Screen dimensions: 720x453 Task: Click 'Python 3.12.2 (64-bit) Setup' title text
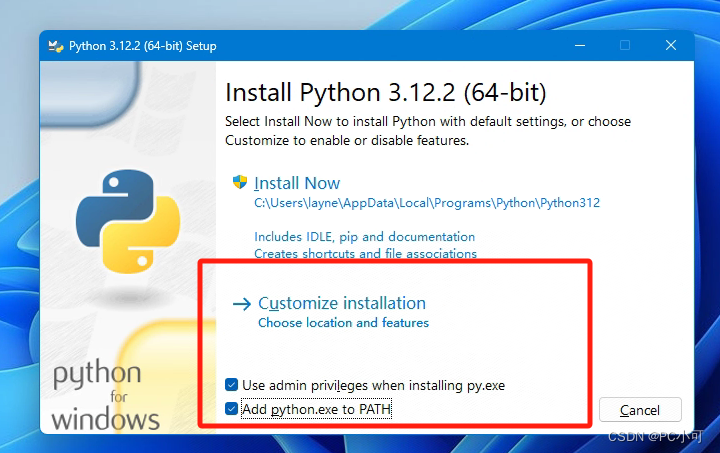pos(143,46)
